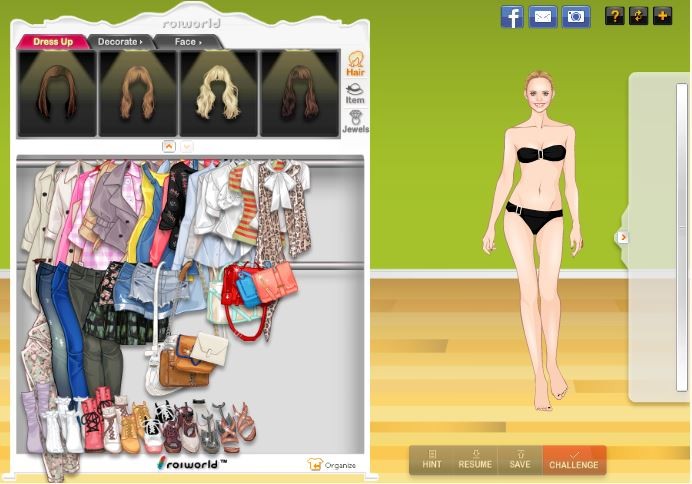Click the Organize shirt icon

(x=314, y=464)
